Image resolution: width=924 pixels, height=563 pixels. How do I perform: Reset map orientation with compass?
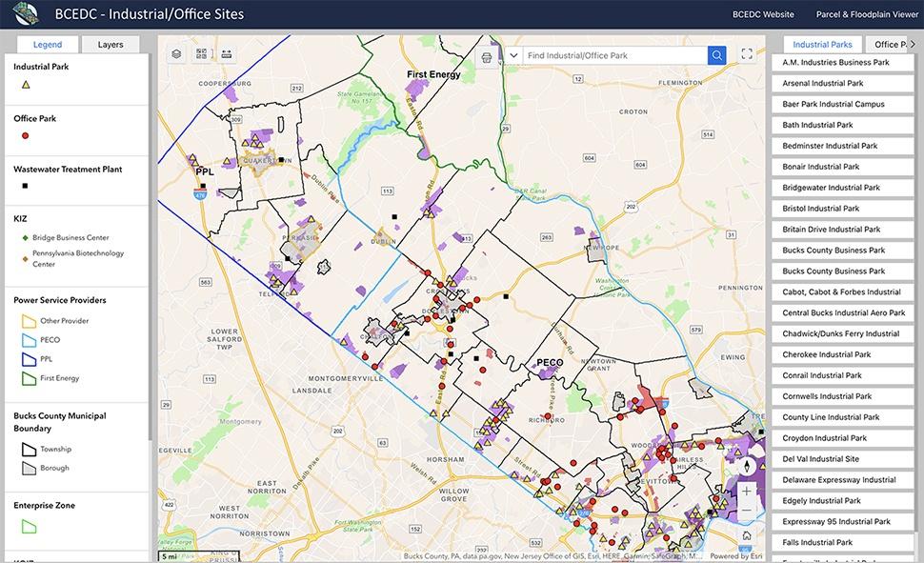[746, 467]
